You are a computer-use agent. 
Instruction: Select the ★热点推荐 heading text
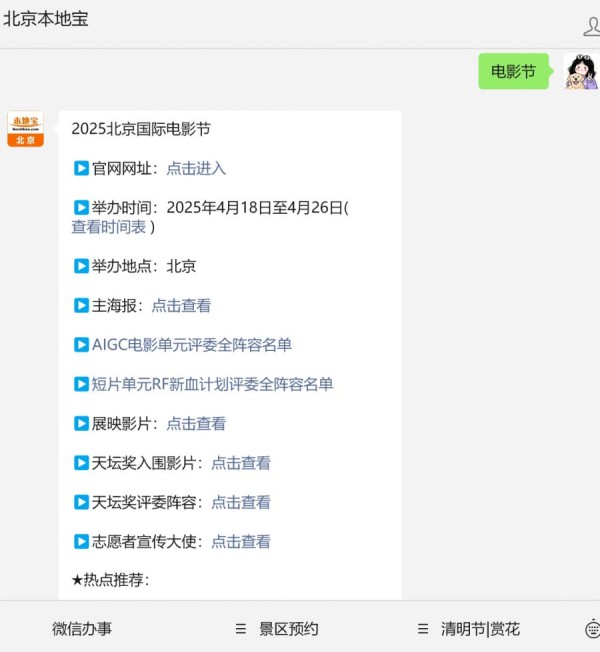pos(110,580)
